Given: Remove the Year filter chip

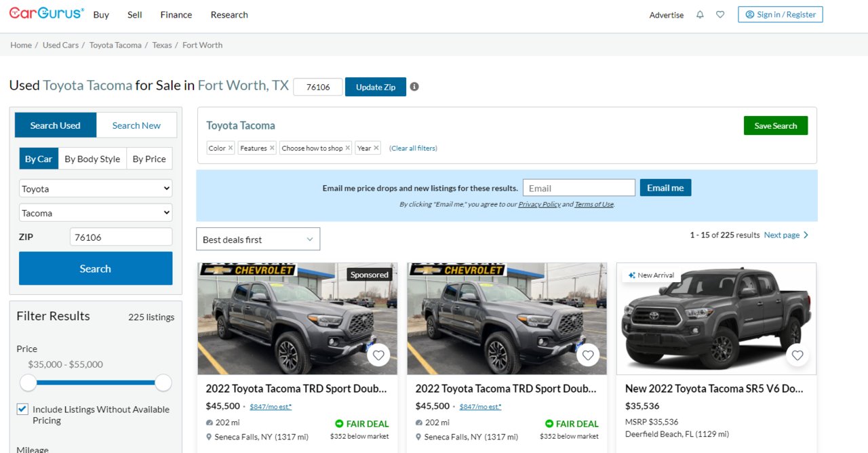Looking at the screenshot, I should tap(376, 148).
